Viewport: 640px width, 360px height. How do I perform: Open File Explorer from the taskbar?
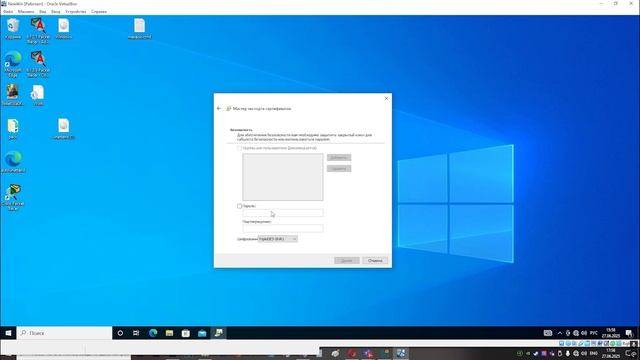tap(169, 333)
